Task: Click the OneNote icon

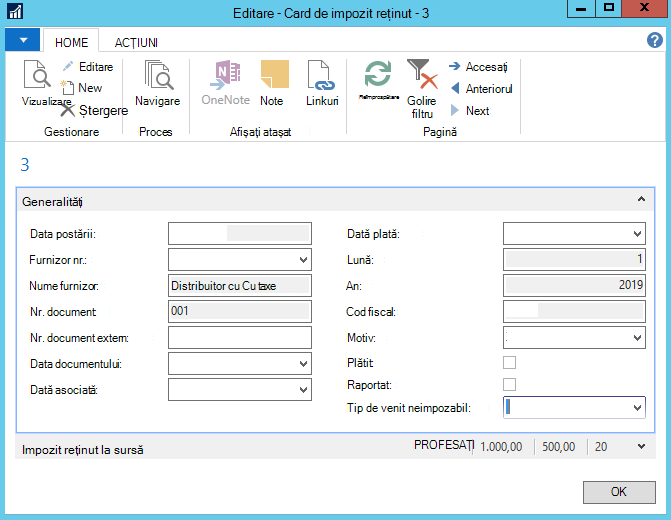Action: (x=226, y=75)
